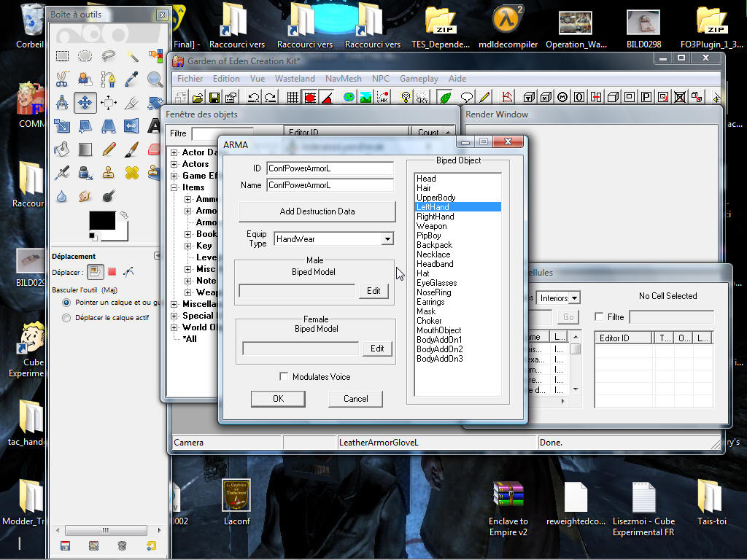This screenshot has width=747, height=560.
Task: Expand the Actor Data tree node
Action: (174, 153)
